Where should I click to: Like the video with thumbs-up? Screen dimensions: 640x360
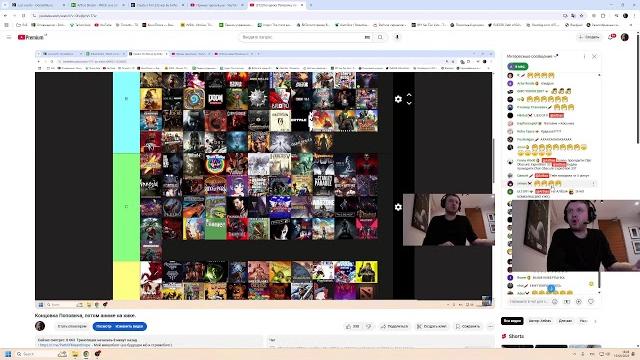(352, 326)
